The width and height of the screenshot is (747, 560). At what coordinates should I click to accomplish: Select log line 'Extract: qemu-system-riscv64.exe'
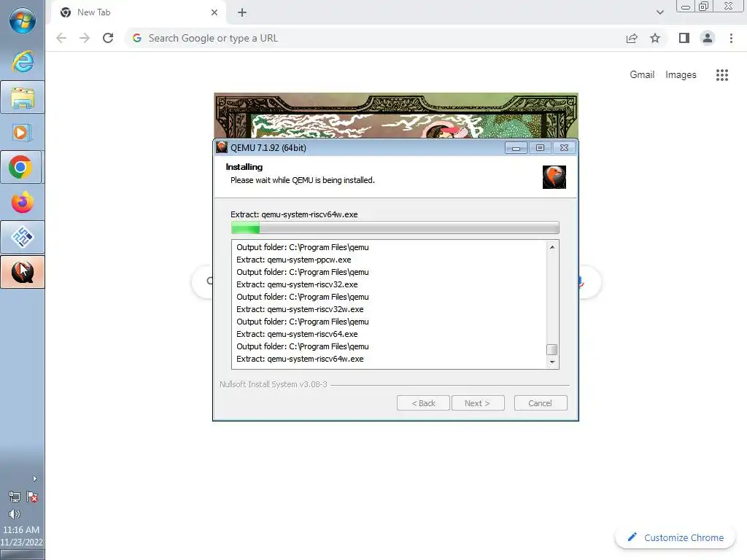point(297,334)
